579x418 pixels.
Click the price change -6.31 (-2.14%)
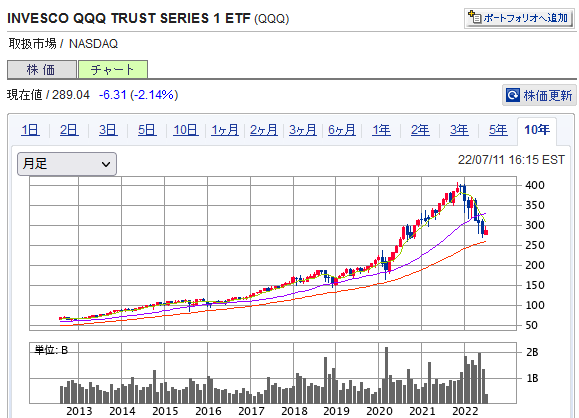click(138, 95)
